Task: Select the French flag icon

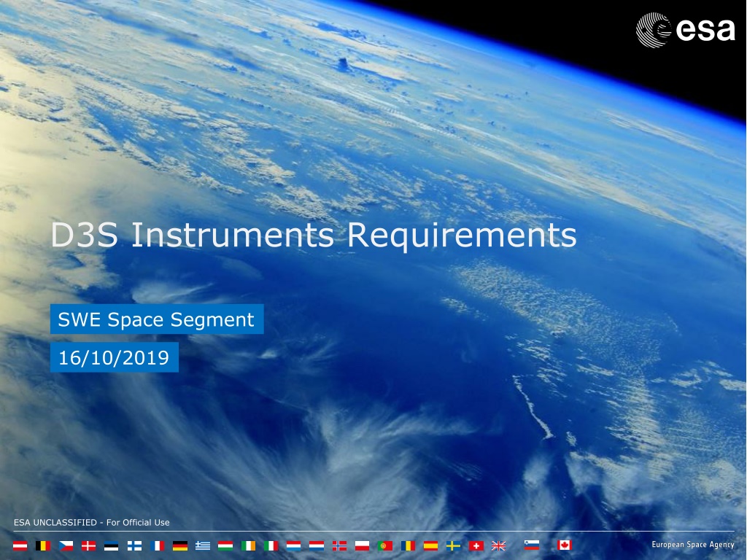Action: (158, 545)
